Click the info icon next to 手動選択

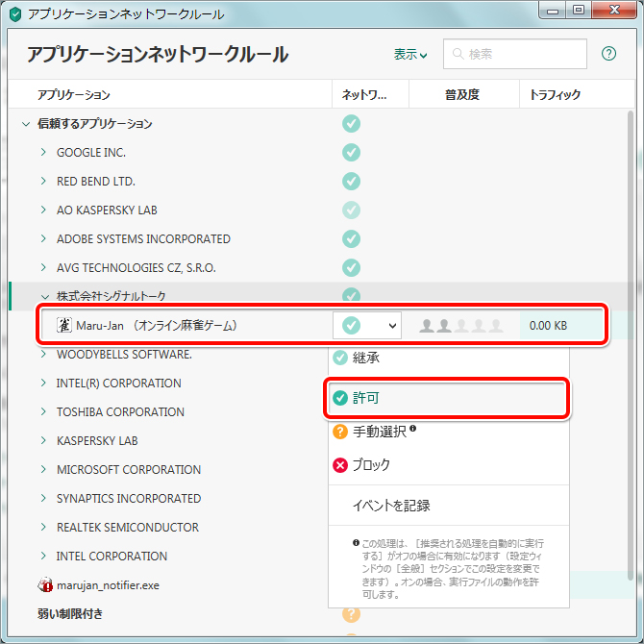(412, 428)
